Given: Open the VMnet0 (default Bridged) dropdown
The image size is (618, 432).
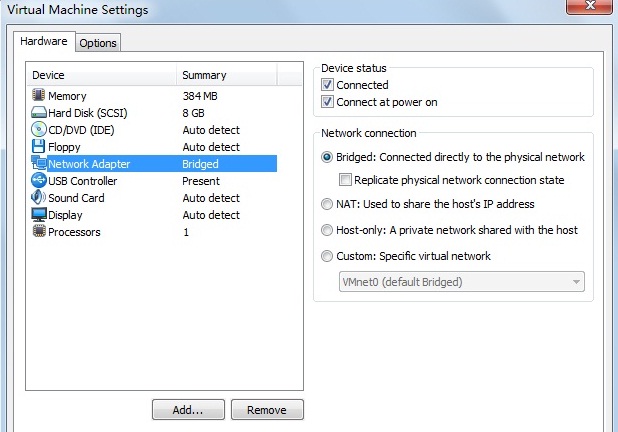Looking at the screenshot, I should pyautogui.click(x=462, y=282).
